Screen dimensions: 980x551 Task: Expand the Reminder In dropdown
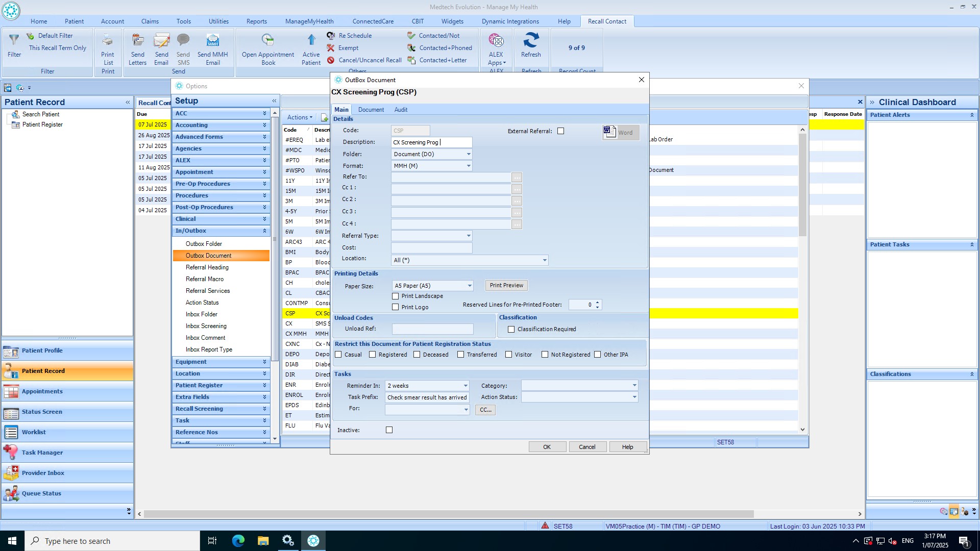pos(465,386)
